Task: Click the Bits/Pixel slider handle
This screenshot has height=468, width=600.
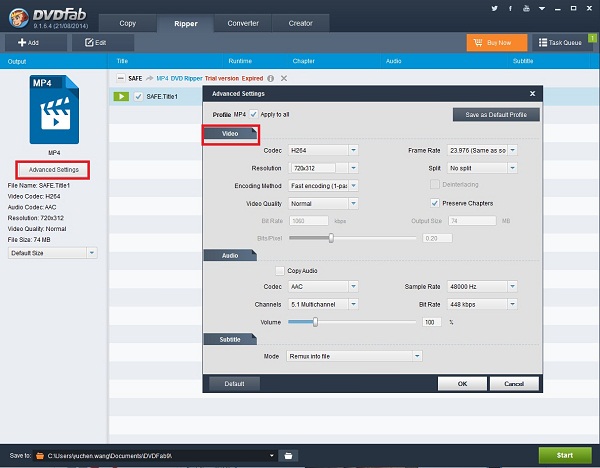Action: pyautogui.click(x=331, y=238)
